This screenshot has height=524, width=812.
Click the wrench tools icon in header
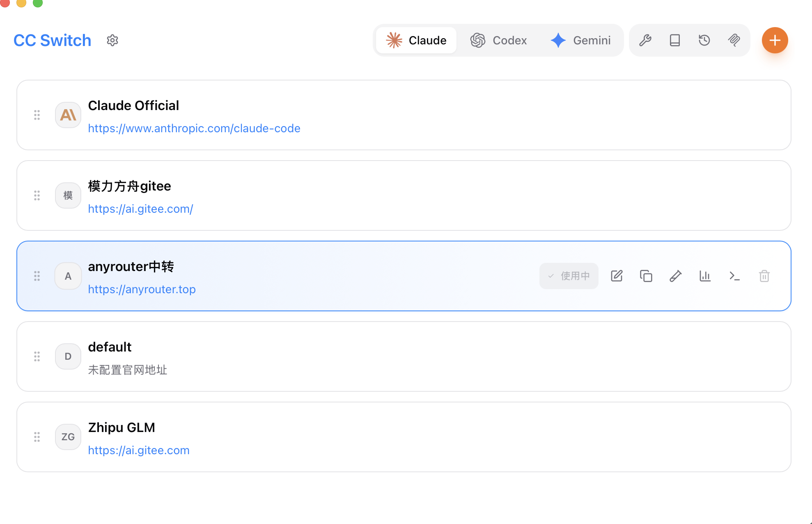coord(645,40)
